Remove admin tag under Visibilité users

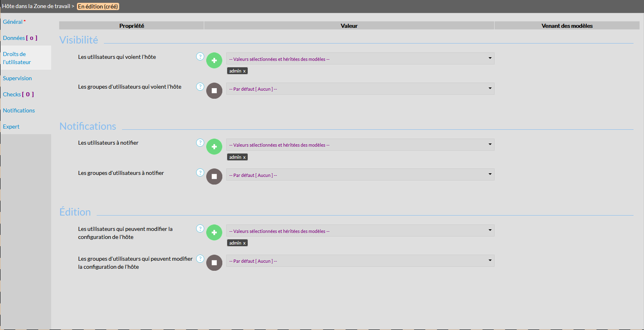(x=244, y=71)
